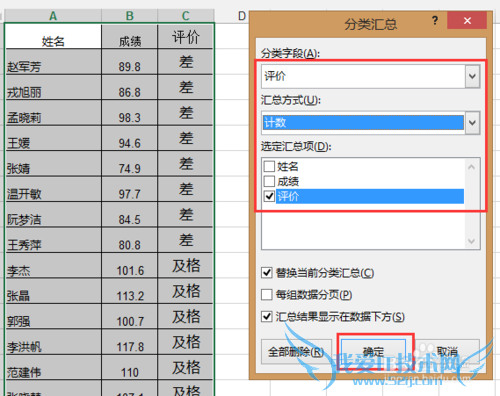Toggle 汇总结果显示在数据下方 checkbox
Viewport: 500px width, 396px height.
tap(267, 316)
